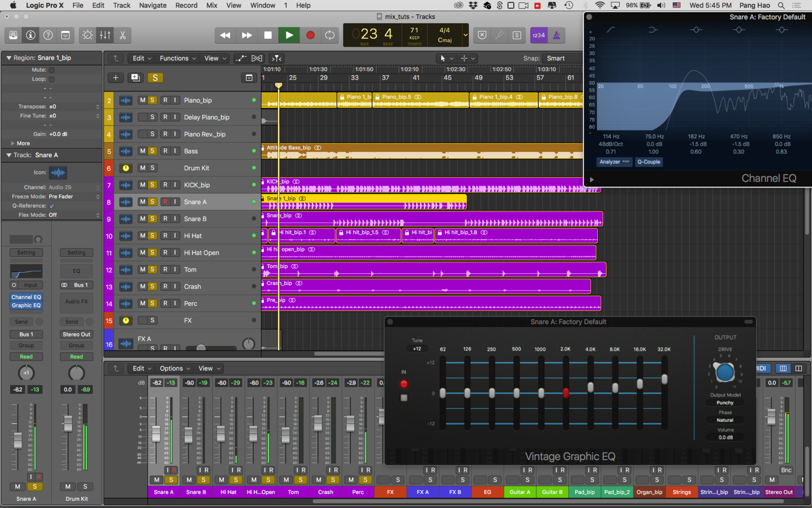This screenshot has height=508, width=812.
Task: Toggle the Metronome click icon
Action: click(x=557, y=35)
